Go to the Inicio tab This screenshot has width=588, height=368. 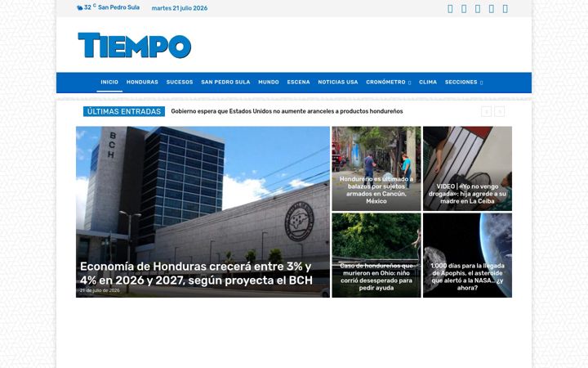(109, 83)
